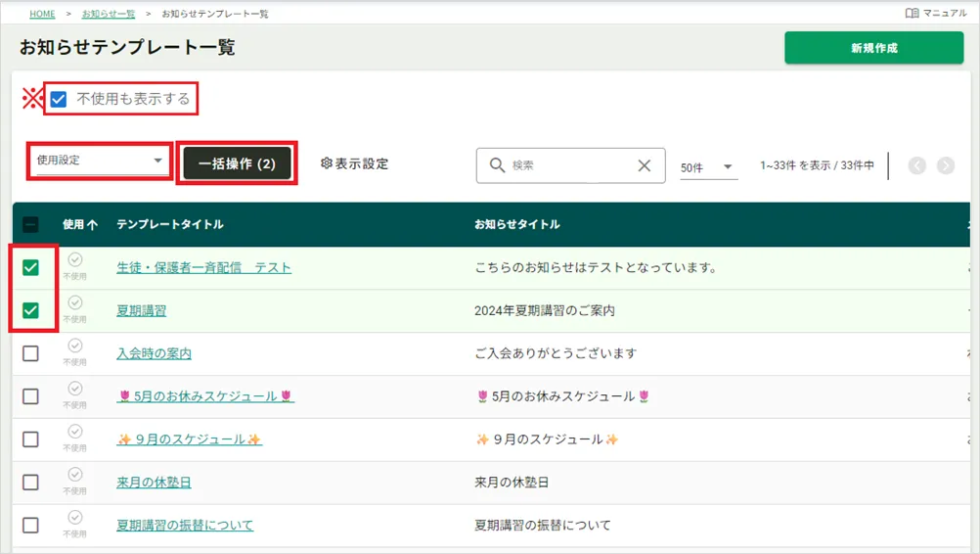Click the テンプレートタイトル column header
Viewport: 980px width, 554px height.
click(170, 224)
